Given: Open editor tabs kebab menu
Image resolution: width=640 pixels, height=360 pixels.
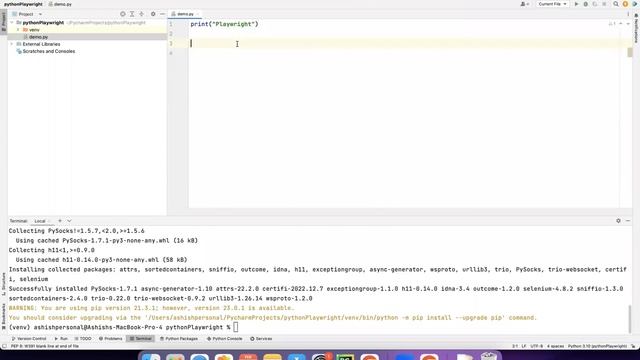Looking at the screenshot, I should tap(628, 14).
